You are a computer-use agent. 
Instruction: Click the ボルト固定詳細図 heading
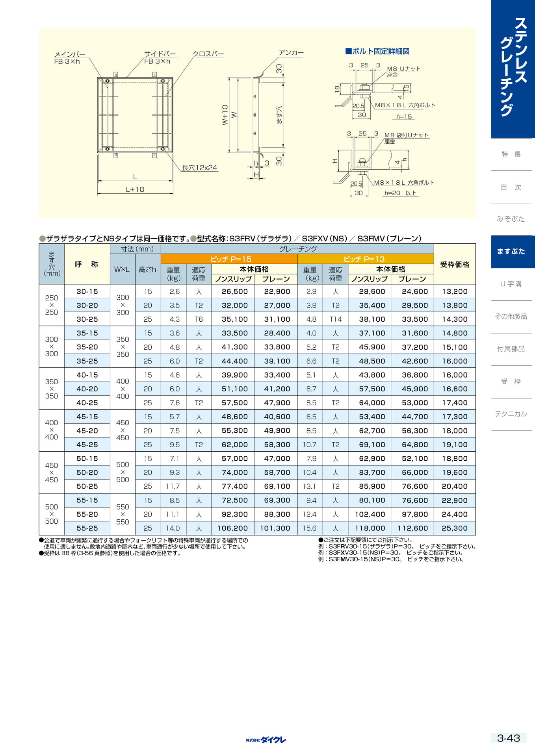tap(377, 51)
